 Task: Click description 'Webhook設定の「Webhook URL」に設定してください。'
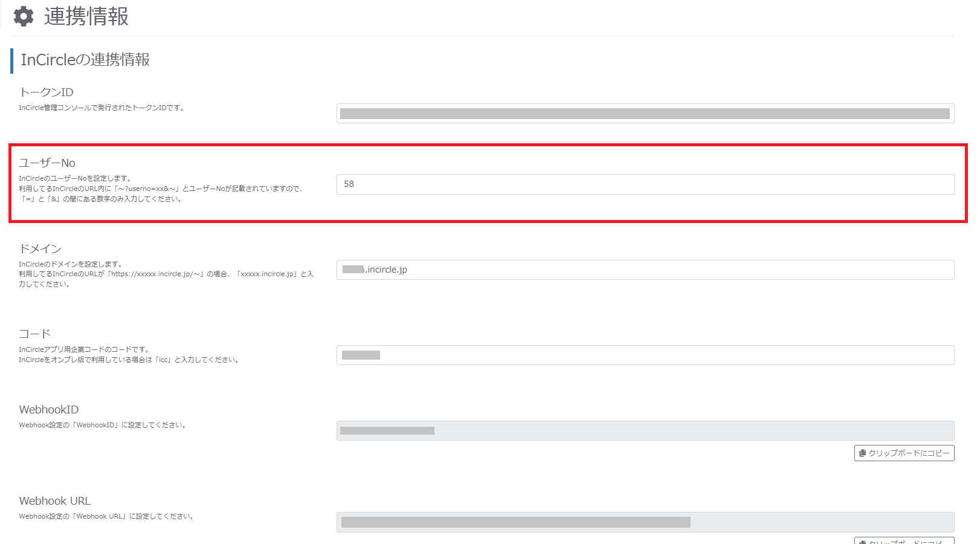pos(106,516)
